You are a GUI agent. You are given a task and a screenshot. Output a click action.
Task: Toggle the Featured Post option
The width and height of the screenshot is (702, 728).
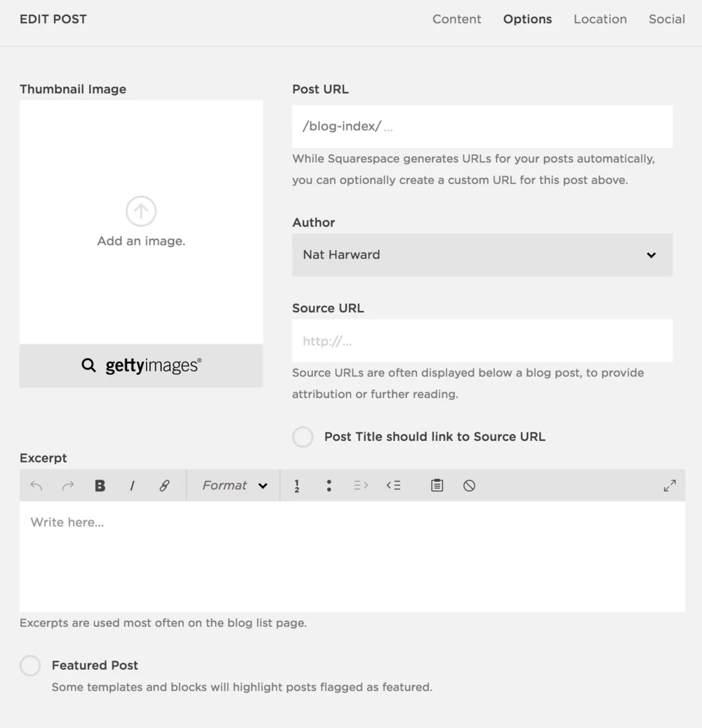(30, 666)
